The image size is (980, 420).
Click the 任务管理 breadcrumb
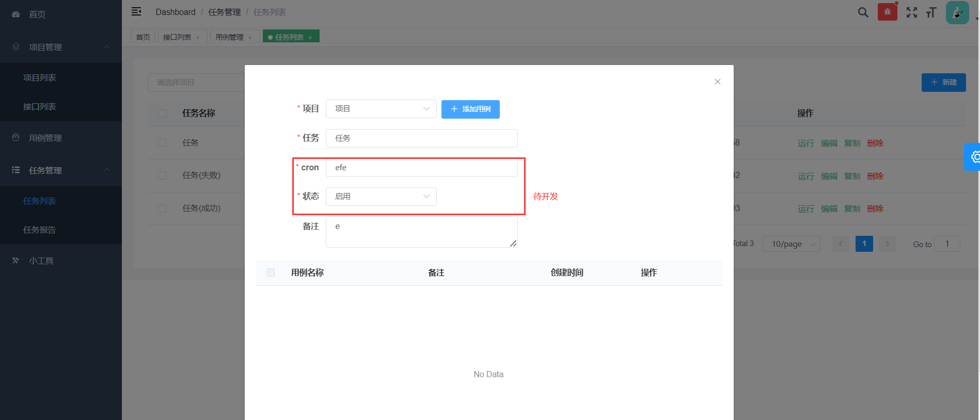pos(225,12)
